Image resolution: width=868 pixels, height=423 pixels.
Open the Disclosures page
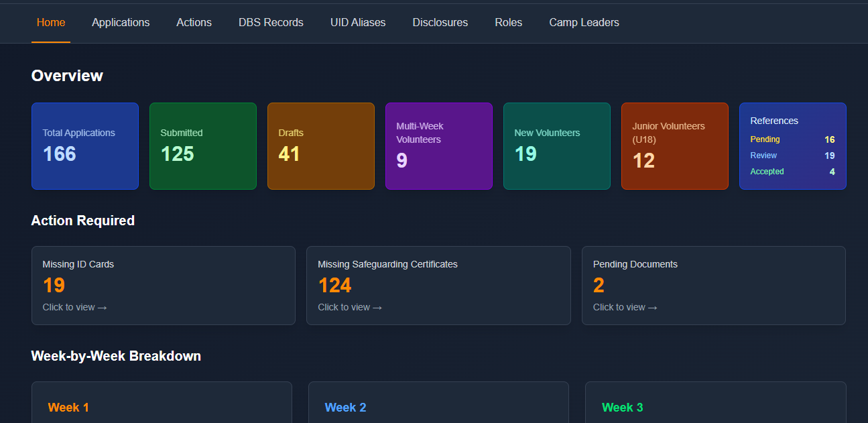point(440,22)
